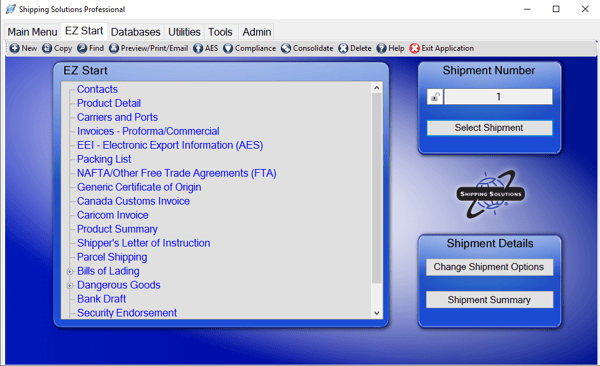Image resolution: width=600 pixels, height=366 pixels.
Task: Click the EZ Start list scrollbar thumb
Action: [377, 188]
